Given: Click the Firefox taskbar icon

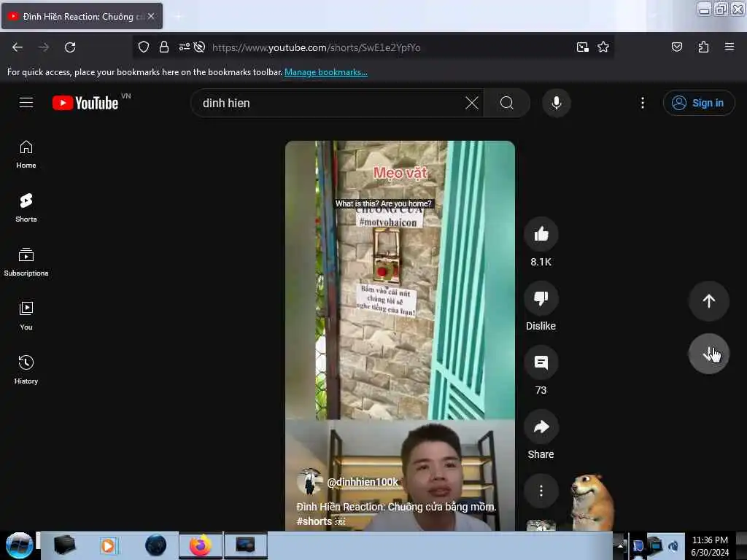Looking at the screenshot, I should click(201, 545).
